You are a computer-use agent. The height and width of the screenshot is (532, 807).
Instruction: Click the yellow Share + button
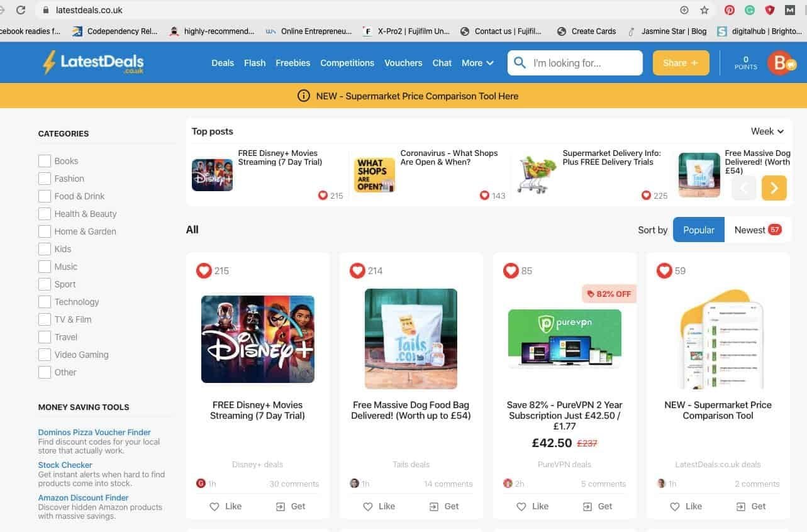click(x=681, y=63)
